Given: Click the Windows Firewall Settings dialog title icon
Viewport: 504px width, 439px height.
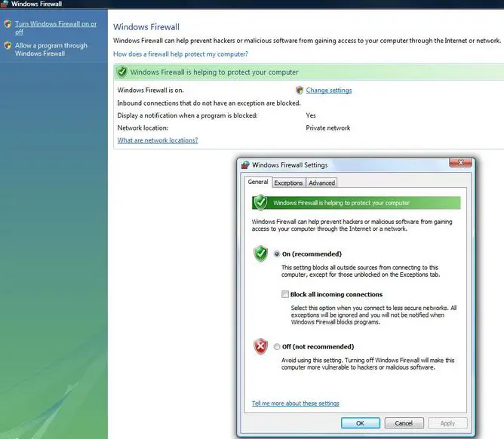Looking at the screenshot, I should (x=245, y=165).
